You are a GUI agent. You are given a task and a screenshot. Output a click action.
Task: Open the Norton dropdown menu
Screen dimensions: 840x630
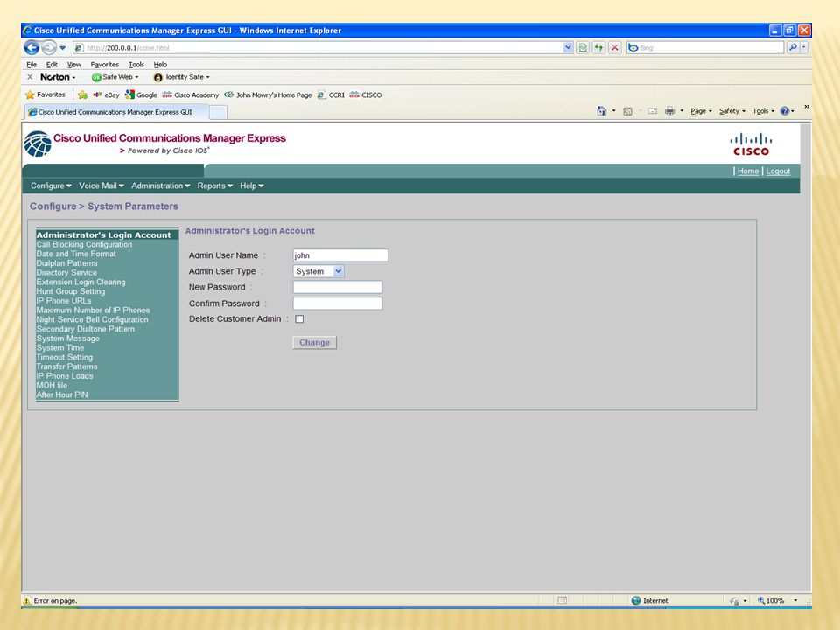(x=58, y=77)
